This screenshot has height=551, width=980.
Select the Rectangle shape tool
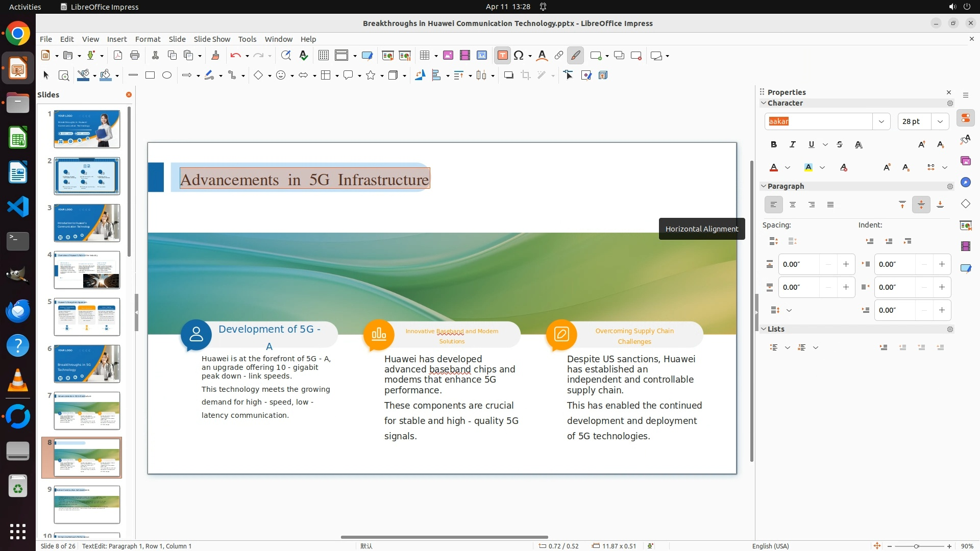coord(150,76)
